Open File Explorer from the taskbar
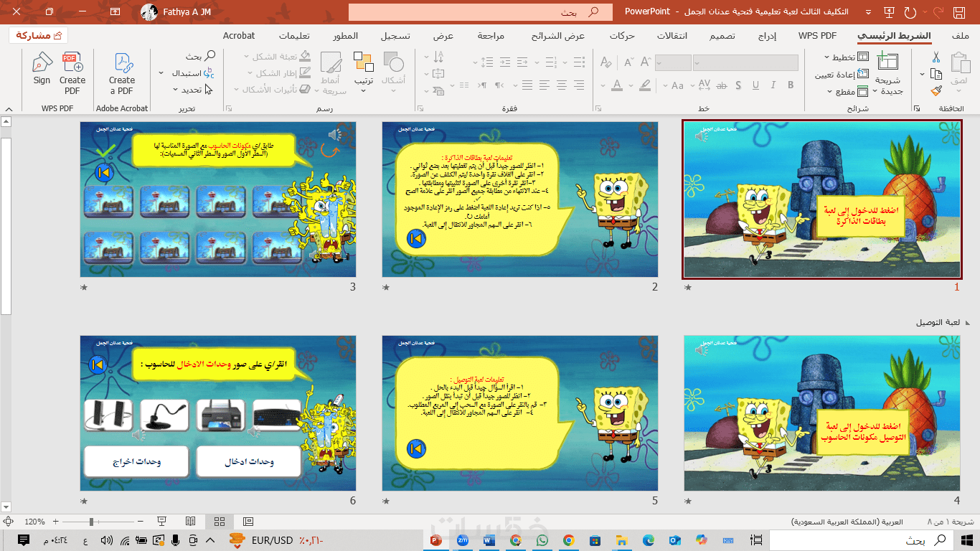This screenshot has height=551, width=980. [621, 540]
